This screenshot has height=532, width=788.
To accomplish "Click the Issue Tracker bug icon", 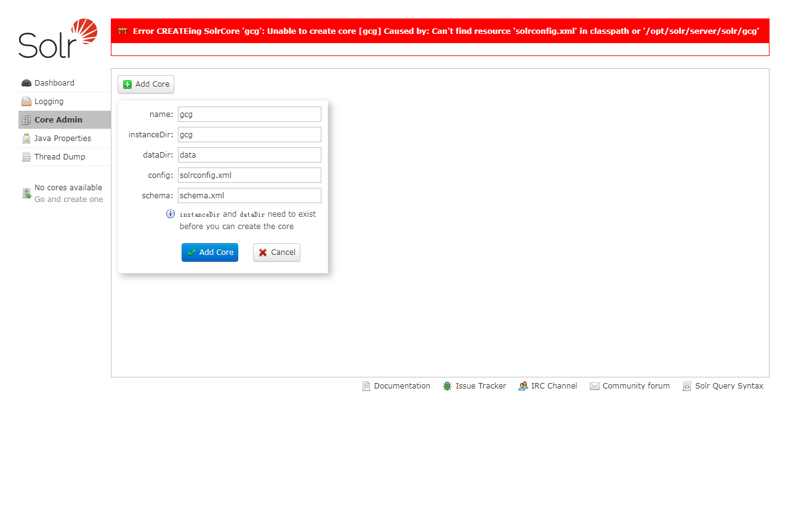I will (x=447, y=386).
